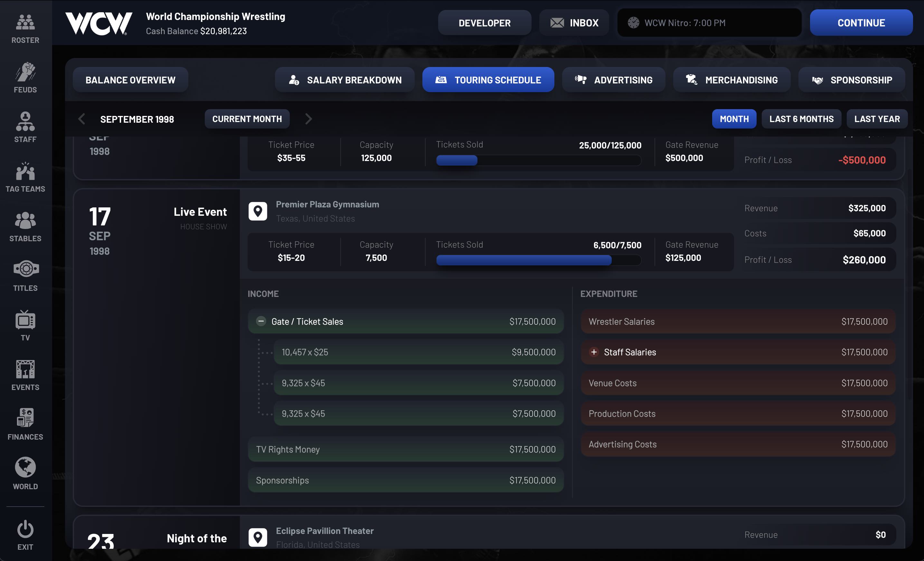Image resolution: width=924 pixels, height=561 pixels.
Task: Click the Venue Costs expenditure row
Action: (x=738, y=383)
